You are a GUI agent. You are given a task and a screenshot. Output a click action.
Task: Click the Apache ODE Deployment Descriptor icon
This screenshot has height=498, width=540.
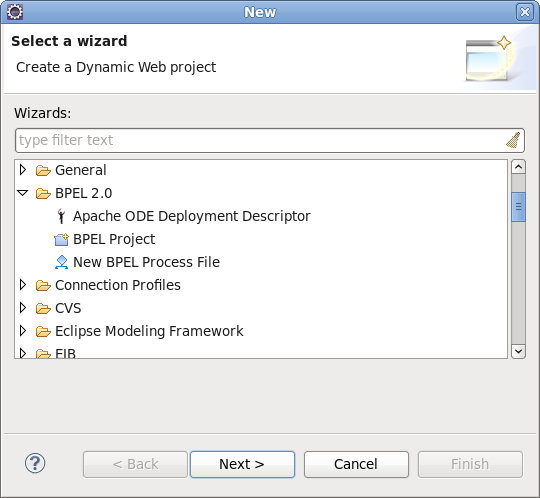click(x=61, y=216)
